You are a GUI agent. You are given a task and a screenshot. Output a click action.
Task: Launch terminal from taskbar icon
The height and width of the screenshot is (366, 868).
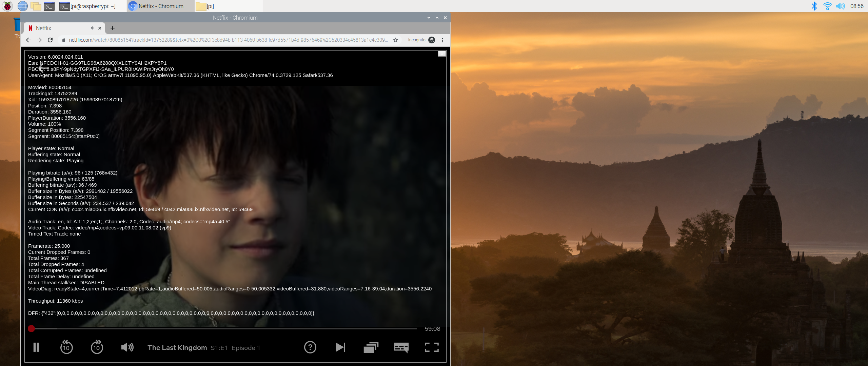pos(49,6)
